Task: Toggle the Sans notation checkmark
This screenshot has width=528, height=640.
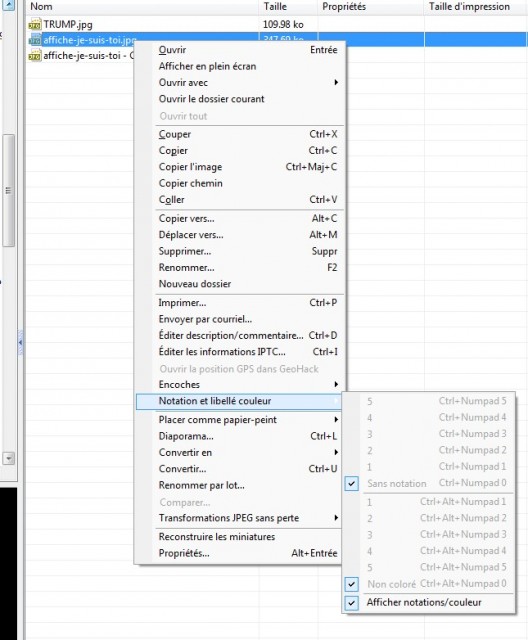Action: (x=352, y=484)
